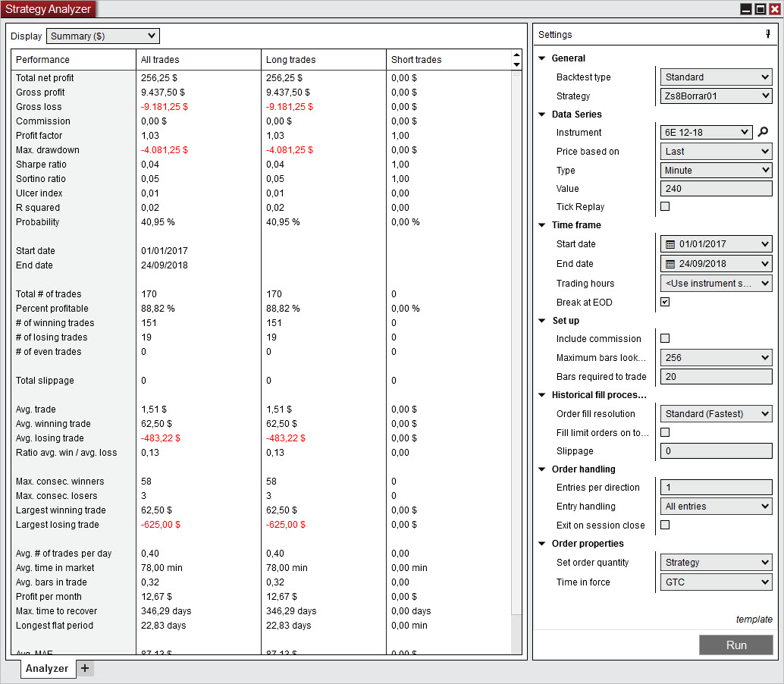Click the Bars required to trade field
Screen dimensions: 784x684
coord(716,377)
